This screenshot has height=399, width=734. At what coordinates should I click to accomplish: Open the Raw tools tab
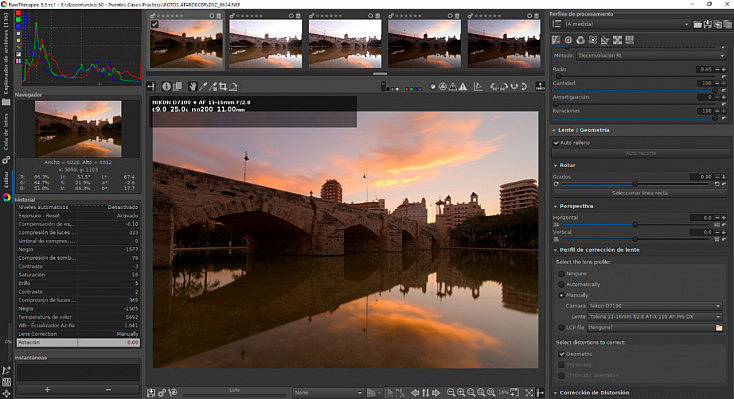[617, 40]
